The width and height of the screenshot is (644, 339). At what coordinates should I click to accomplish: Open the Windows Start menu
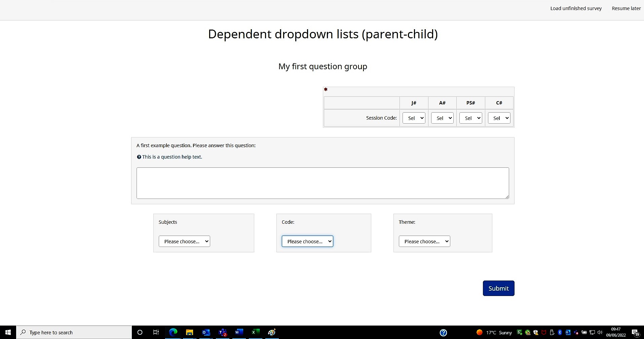[8, 332]
